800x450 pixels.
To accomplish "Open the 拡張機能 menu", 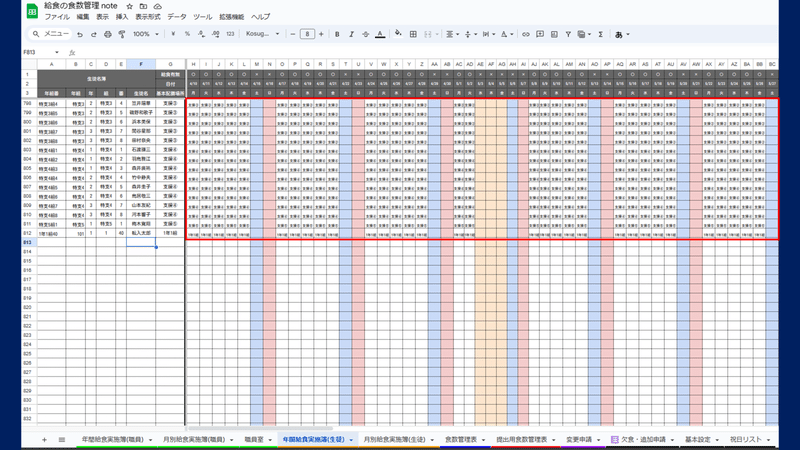I will [x=232, y=17].
